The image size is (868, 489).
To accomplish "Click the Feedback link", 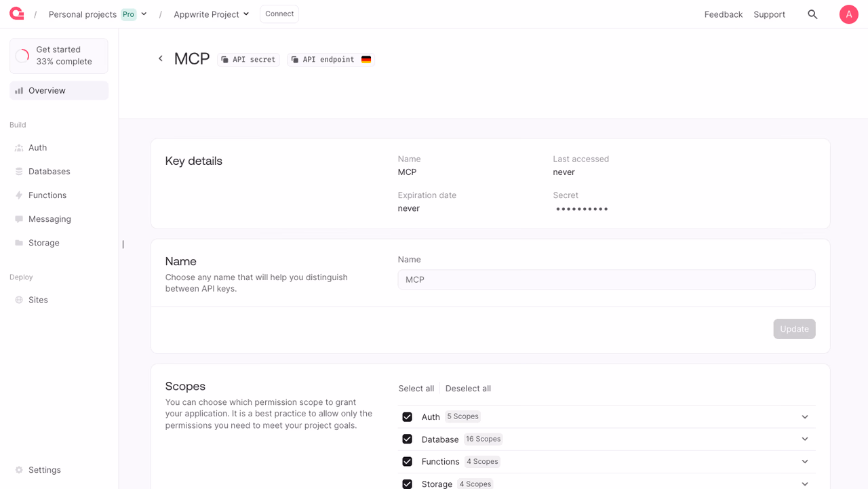I will [724, 14].
